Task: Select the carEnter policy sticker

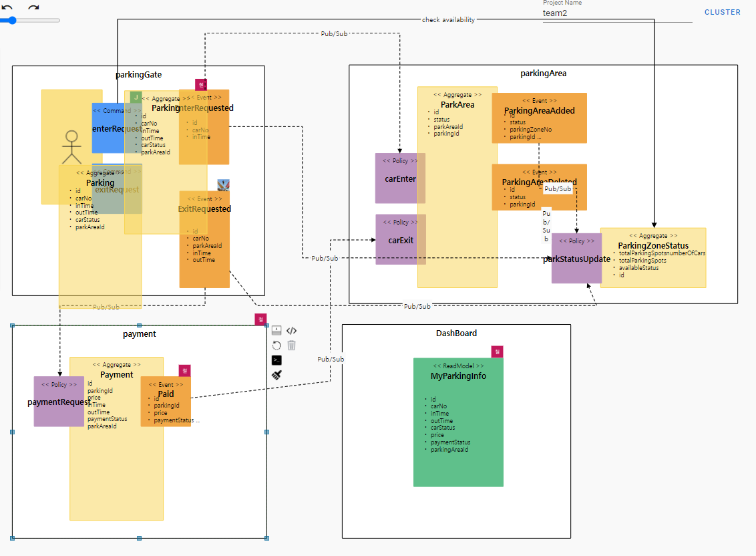Action: (400, 178)
